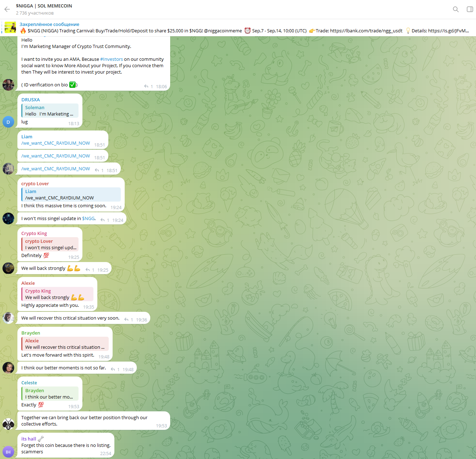Open the lbank.com trade link in pinned message
Viewport: 476px width, 459px height.
[366, 31]
